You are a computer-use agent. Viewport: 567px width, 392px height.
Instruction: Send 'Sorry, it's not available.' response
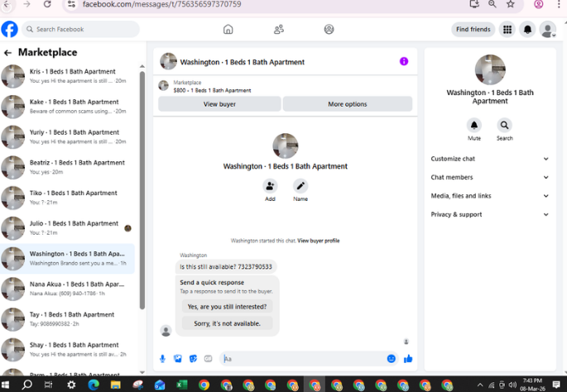point(227,323)
